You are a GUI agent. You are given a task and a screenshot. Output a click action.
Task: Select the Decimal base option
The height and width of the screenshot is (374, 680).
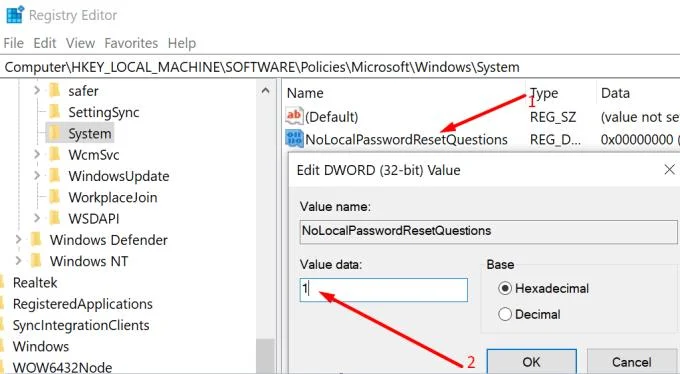[530, 314]
